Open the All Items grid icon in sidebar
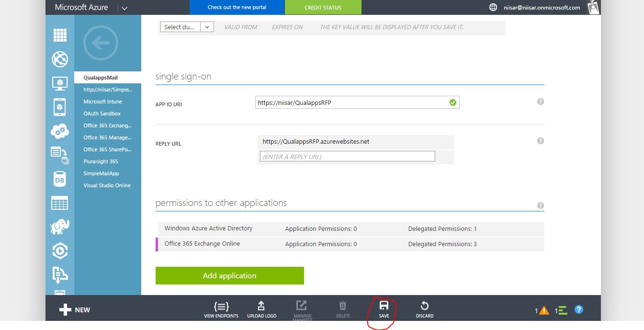This screenshot has height=330, width=644. 60,35
